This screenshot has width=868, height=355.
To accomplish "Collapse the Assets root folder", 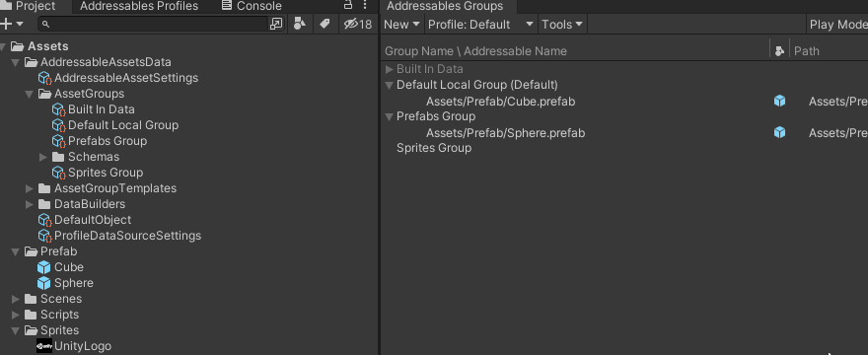I will [3, 46].
